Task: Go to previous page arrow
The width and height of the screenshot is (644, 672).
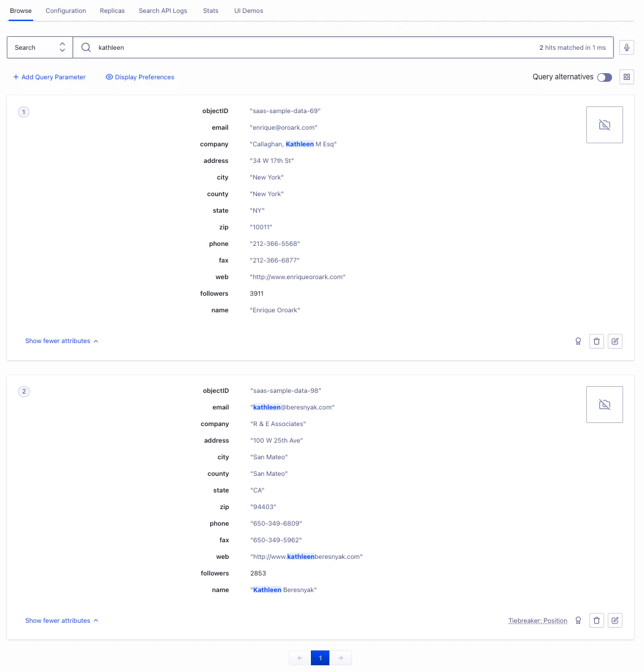Action: click(300, 658)
